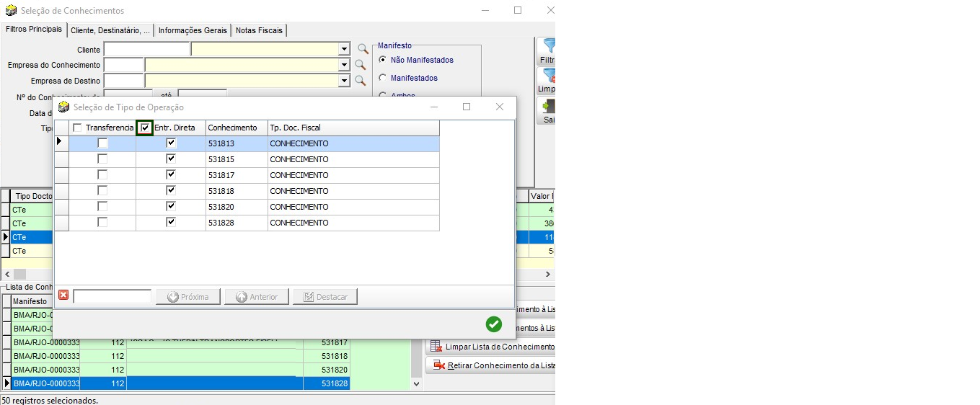The height and width of the screenshot is (405, 980).
Task: Click the Empresa de Destino magnifier icon
Action: (360, 81)
